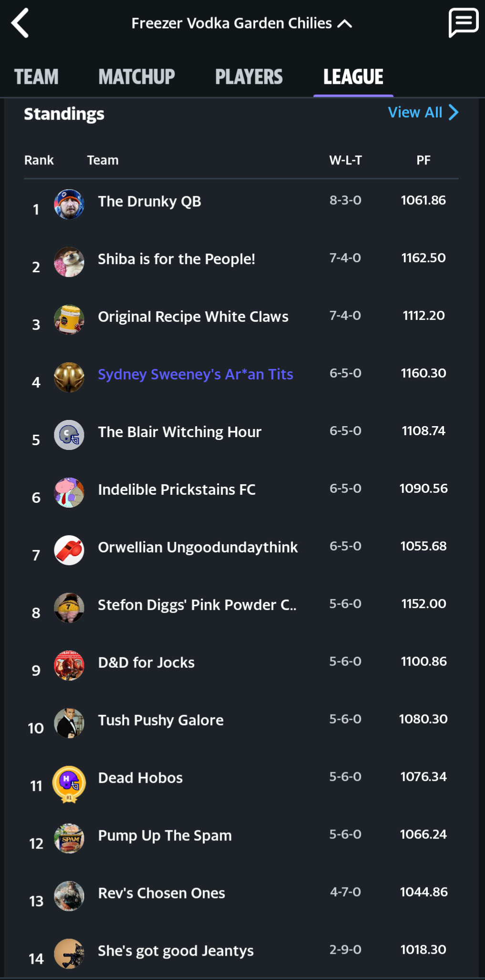Tap Pump Up The Spam avatar

69,839
